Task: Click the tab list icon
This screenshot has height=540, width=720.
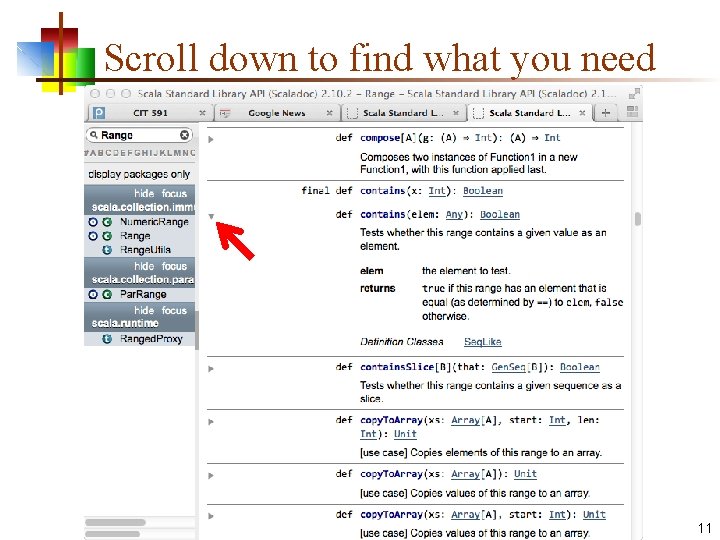Action: (632, 112)
